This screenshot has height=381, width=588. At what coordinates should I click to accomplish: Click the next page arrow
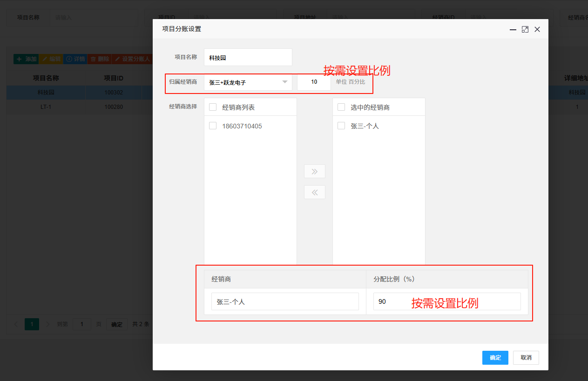[47, 324]
